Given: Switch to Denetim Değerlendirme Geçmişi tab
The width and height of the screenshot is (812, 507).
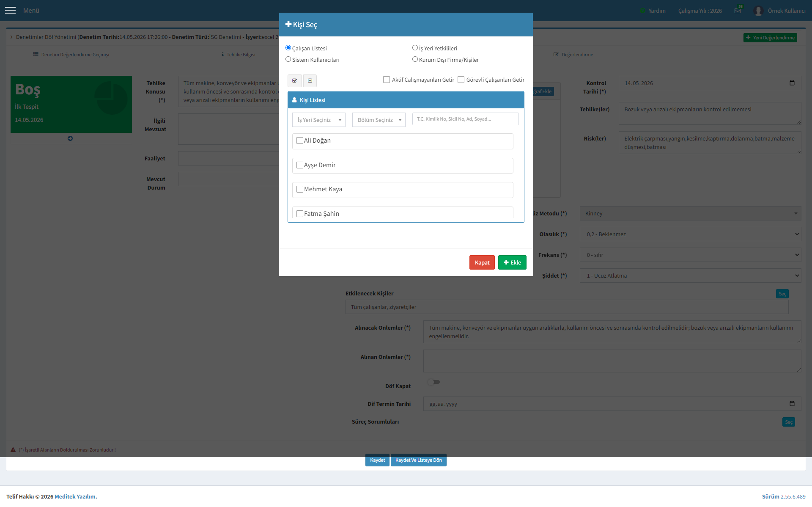Looking at the screenshot, I should coord(71,55).
